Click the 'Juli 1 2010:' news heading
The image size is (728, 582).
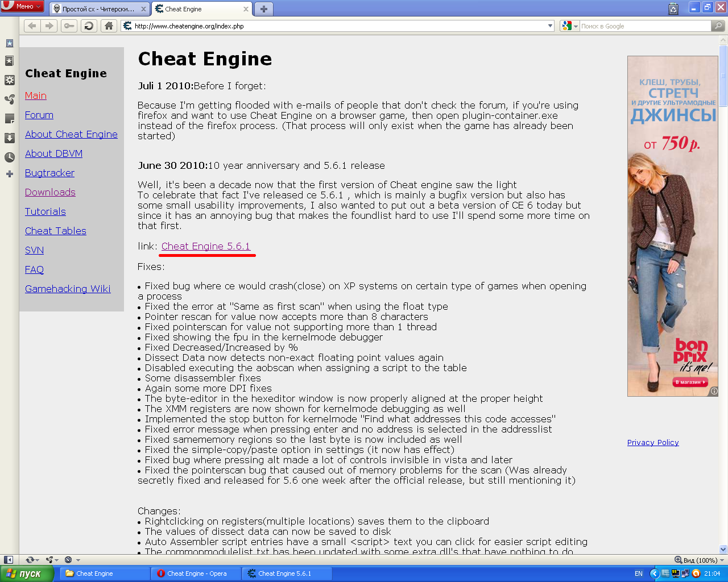click(166, 86)
